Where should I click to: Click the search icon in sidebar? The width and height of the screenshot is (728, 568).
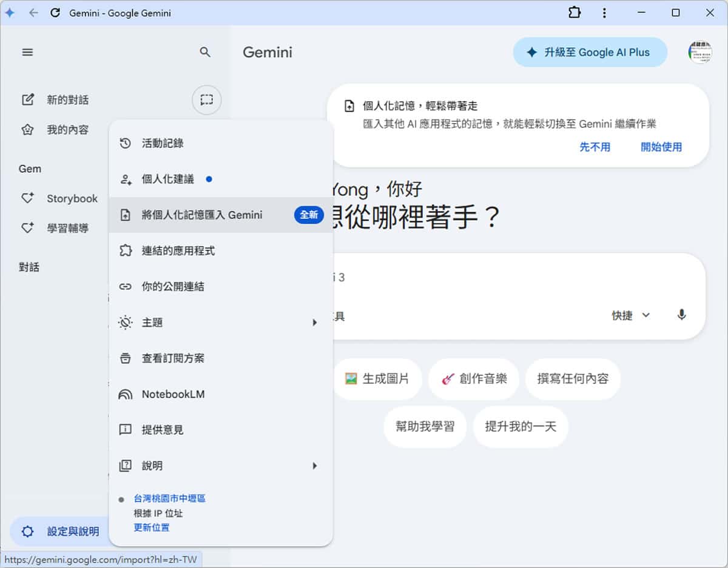pos(205,52)
